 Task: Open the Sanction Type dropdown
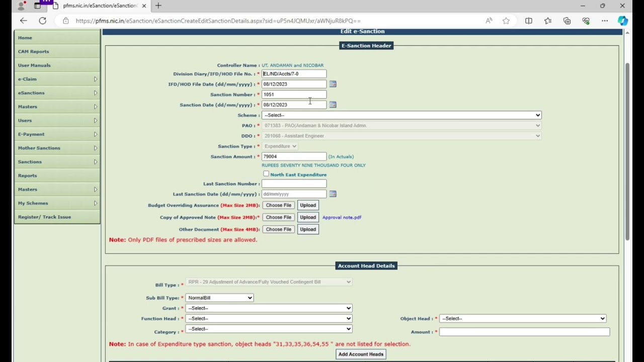[280, 146]
